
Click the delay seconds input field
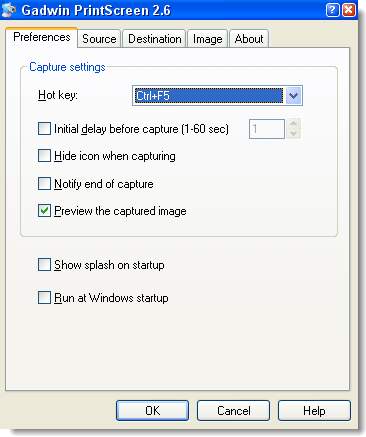267,129
